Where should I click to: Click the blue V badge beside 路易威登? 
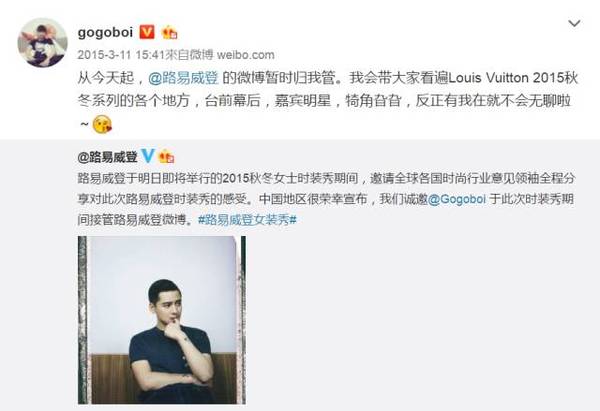[148, 156]
